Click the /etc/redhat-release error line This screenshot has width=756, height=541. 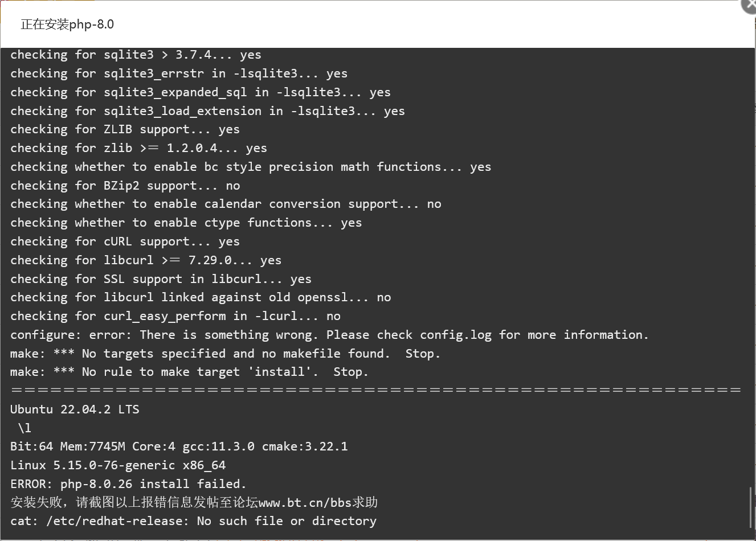click(193, 521)
